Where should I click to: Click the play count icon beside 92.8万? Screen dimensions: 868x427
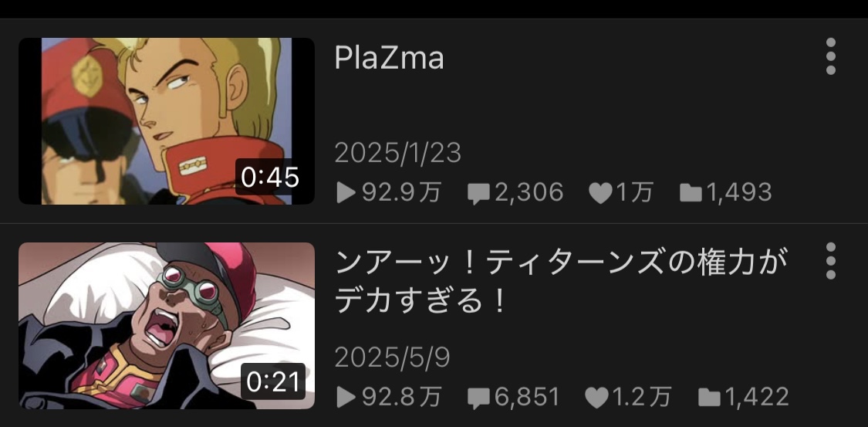pyautogui.click(x=346, y=397)
